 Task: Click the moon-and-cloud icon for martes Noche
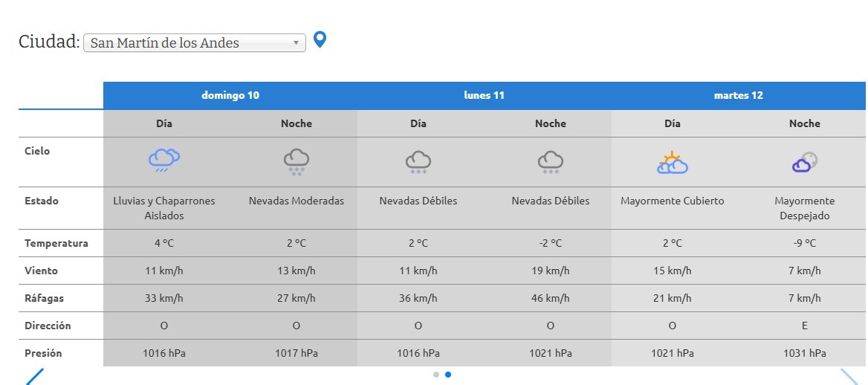coord(804,162)
